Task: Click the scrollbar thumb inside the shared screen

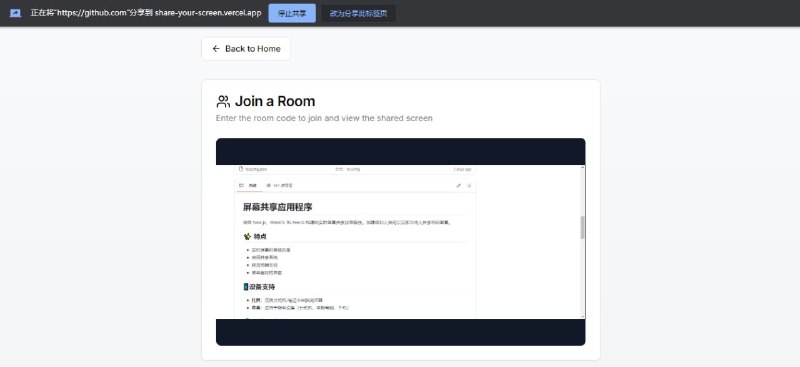Action: (x=583, y=227)
